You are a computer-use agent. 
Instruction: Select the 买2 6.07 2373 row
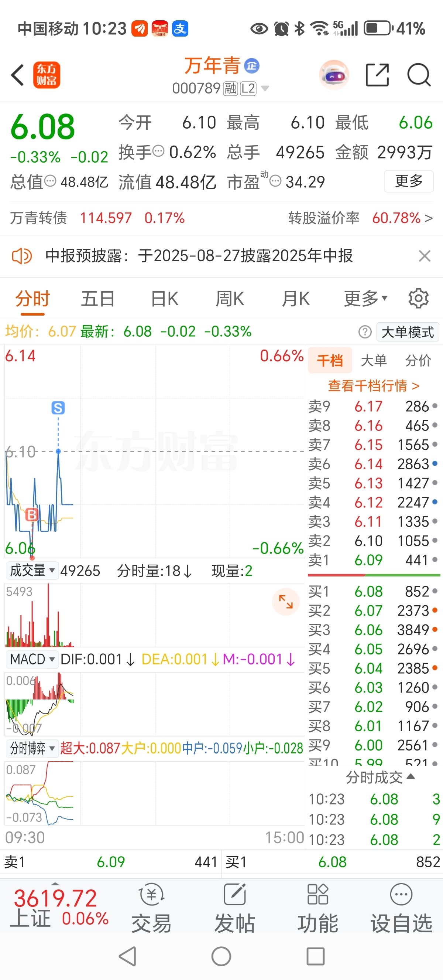(x=373, y=610)
